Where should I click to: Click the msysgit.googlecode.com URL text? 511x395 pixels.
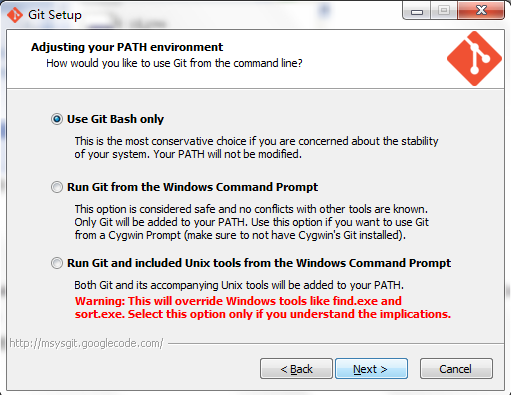pyautogui.click(x=86, y=343)
